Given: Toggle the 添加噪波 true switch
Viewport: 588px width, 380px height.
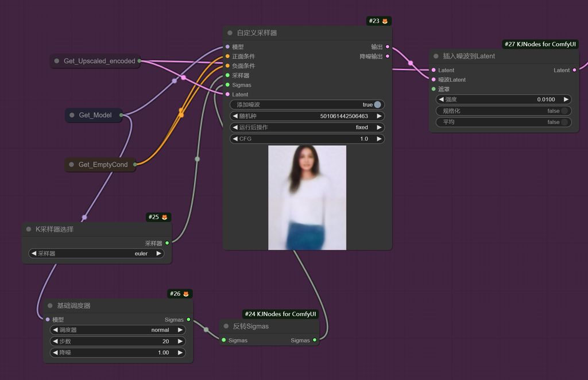Looking at the screenshot, I should point(377,104).
